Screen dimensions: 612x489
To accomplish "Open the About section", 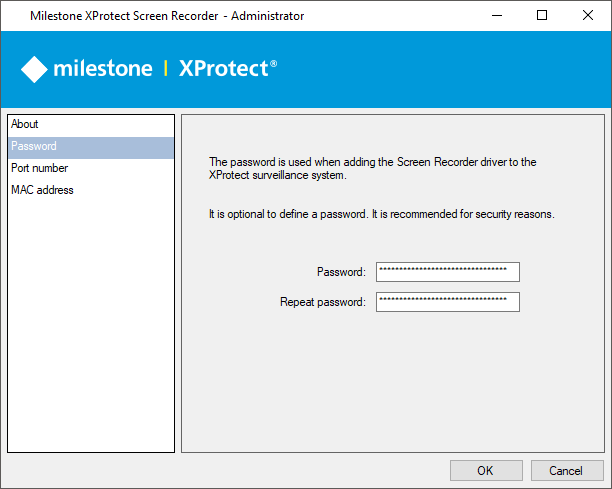I will (25, 124).
